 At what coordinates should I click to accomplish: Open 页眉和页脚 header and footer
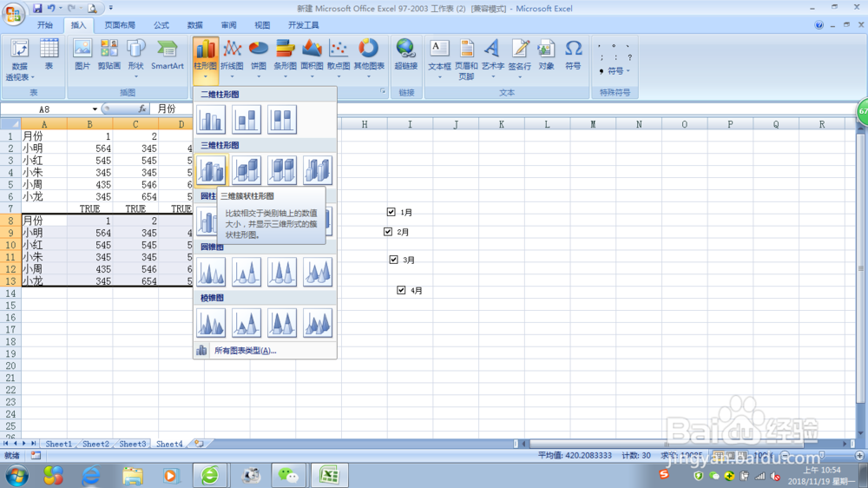coord(466,59)
